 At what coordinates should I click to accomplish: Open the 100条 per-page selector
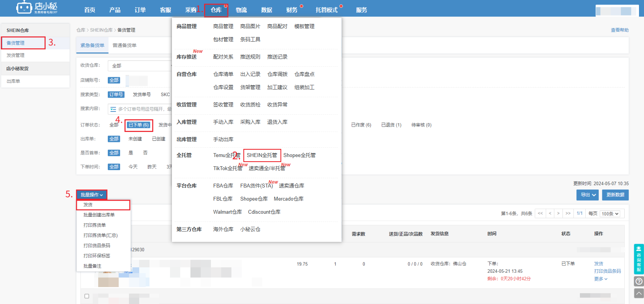point(610,214)
